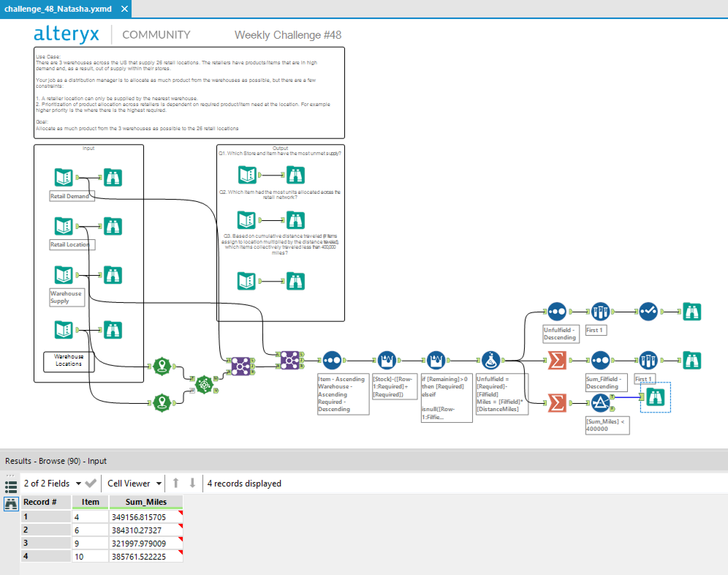Select the Sort tool labeled Item - Ascending
The width and height of the screenshot is (728, 575).
pos(332,360)
